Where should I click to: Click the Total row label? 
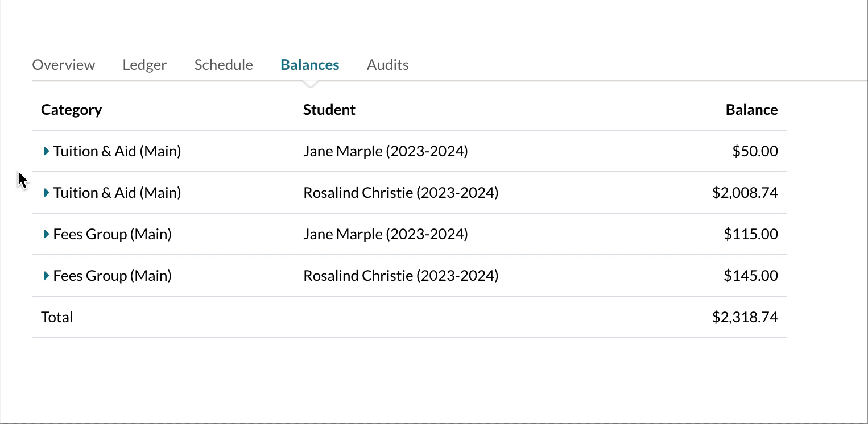[x=57, y=317]
